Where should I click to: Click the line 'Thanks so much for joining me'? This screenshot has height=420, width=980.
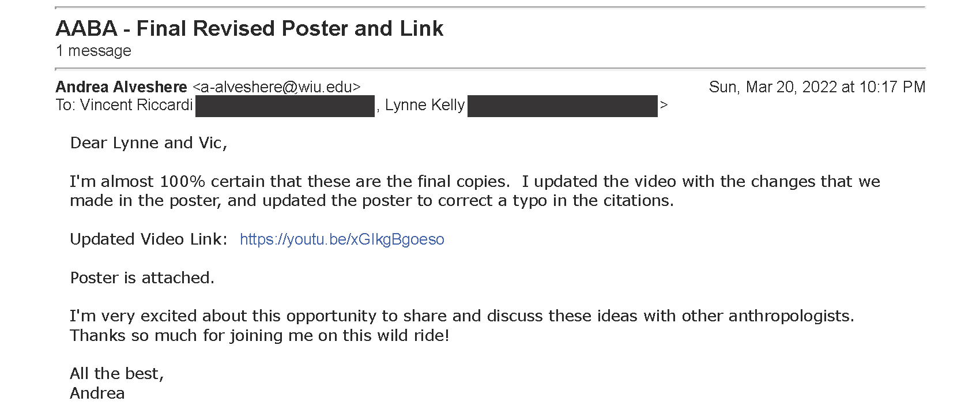(259, 336)
